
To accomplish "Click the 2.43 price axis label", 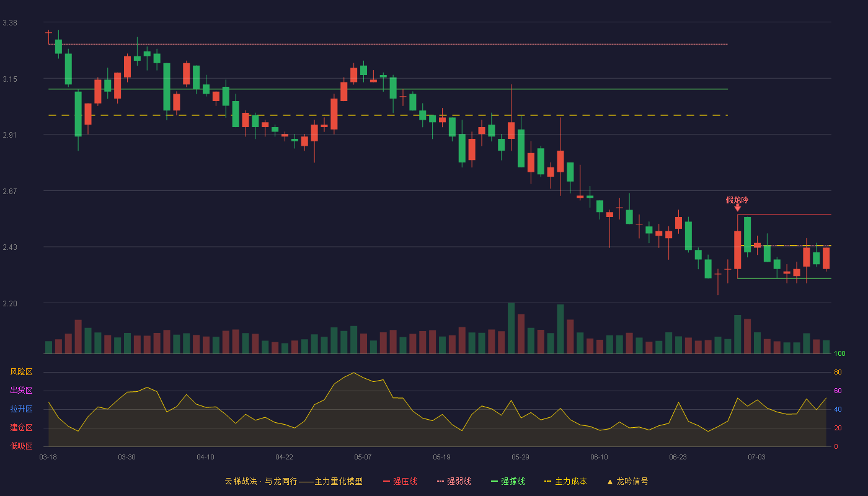I will pyautogui.click(x=10, y=248).
